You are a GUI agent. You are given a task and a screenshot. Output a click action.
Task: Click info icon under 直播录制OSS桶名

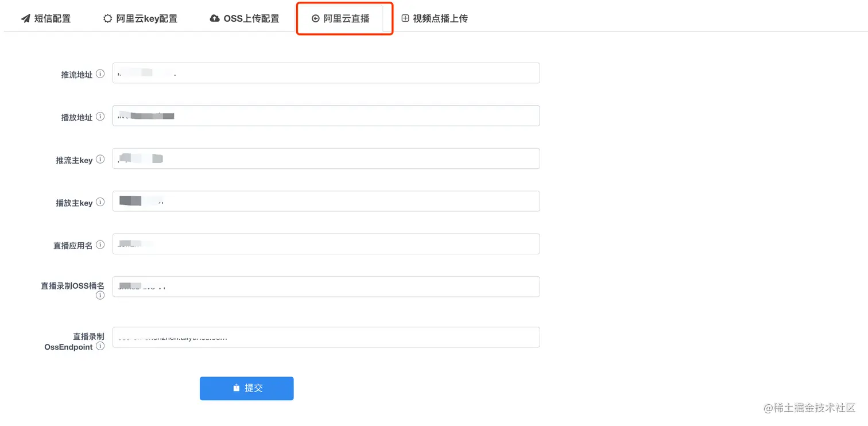tap(100, 295)
